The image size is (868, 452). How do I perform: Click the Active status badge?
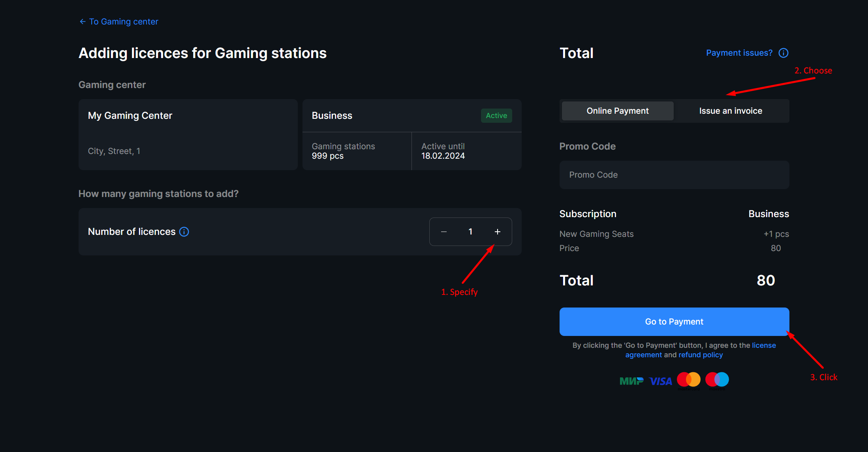click(x=496, y=116)
